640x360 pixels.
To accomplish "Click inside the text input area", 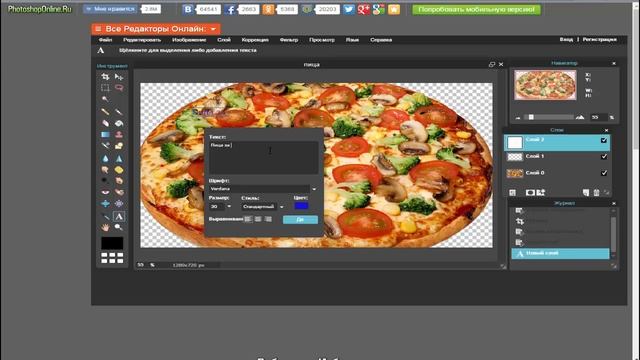I will click(x=263, y=158).
